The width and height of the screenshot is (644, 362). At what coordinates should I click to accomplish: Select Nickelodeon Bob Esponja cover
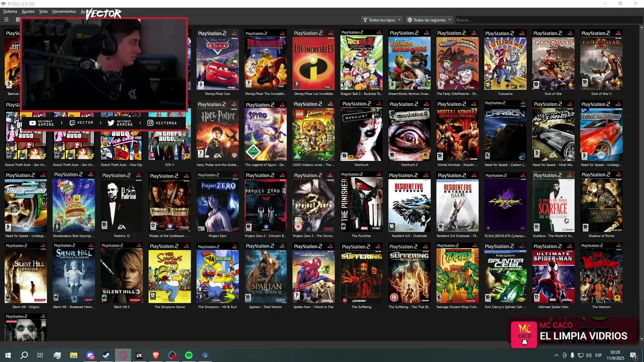click(x=73, y=202)
